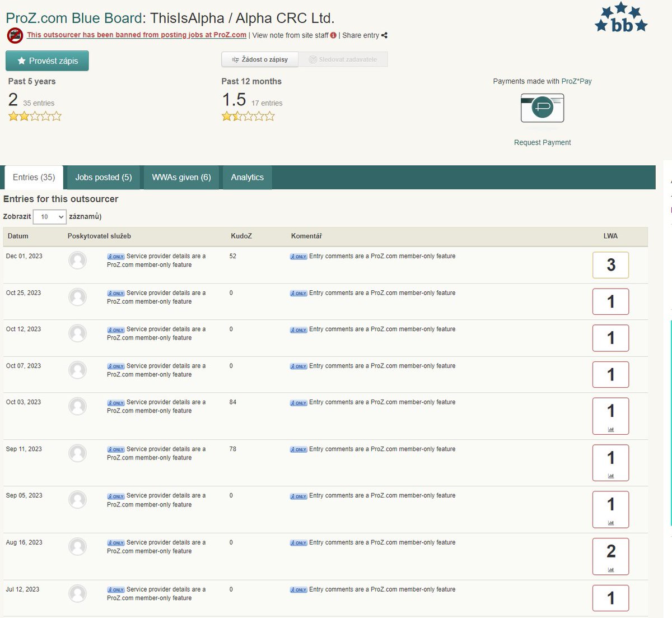Click the Past 5 years star rating
This screenshot has height=618, width=672.
pos(35,117)
